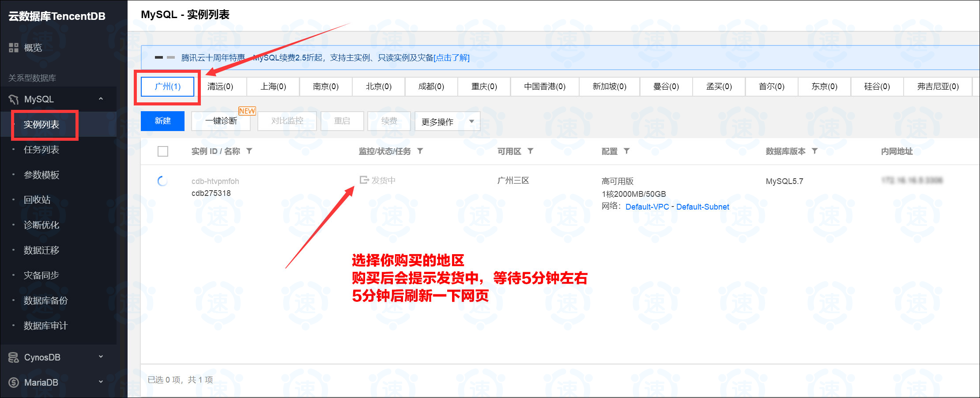Select the 清远(0) region tab
Image resolution: width=980 pixels, height=398 pixels.
tap(220, 86)
